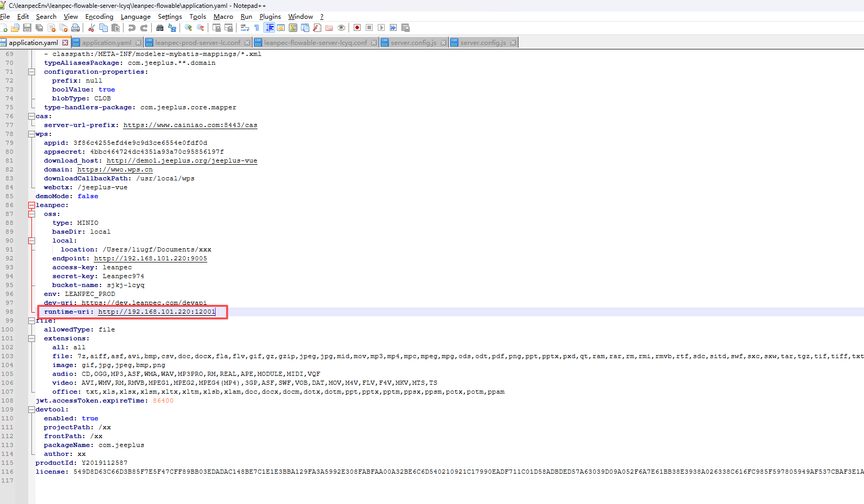This screenshot has height=504, width=864.
Task: Open the Language menu
Action: tap(136, 17)
